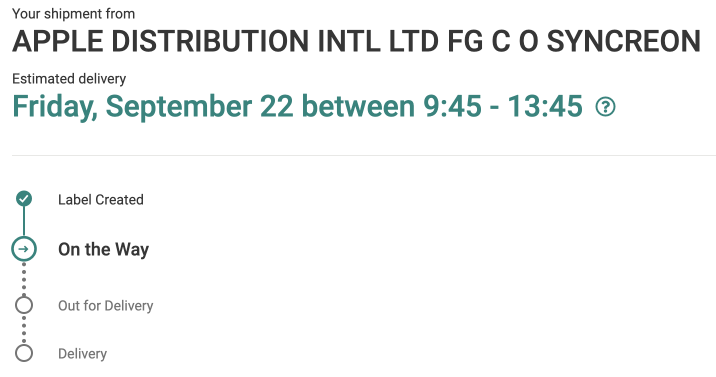This screenshot has height=377, width=716.
Task: Click the solid green line below Label Created
Action: tap(24, 221)
